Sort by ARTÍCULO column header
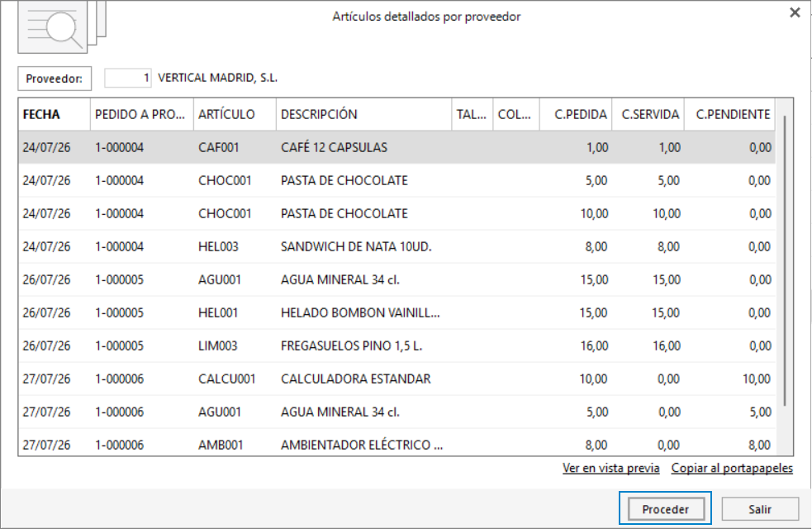Screen dimensions: 812x529 click(235, 115)
